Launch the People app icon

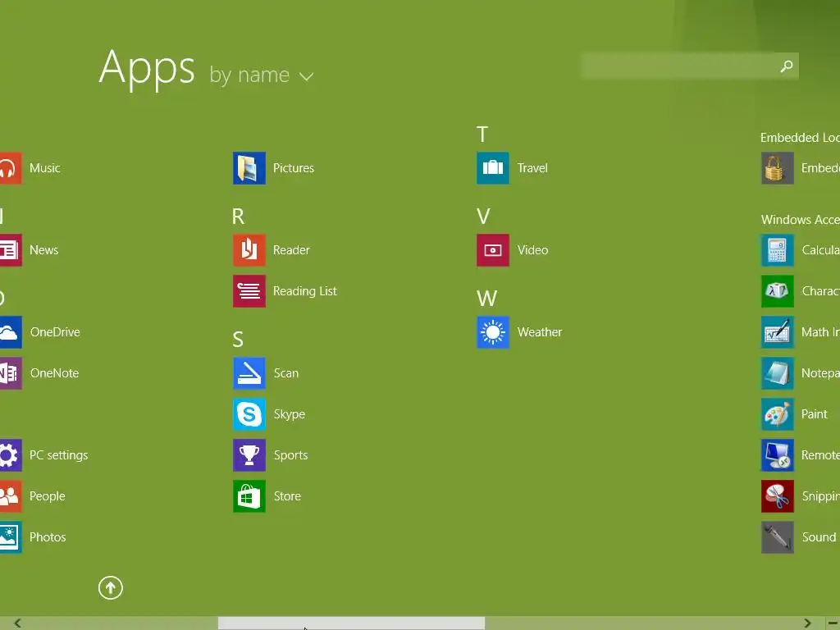(10, 496)
